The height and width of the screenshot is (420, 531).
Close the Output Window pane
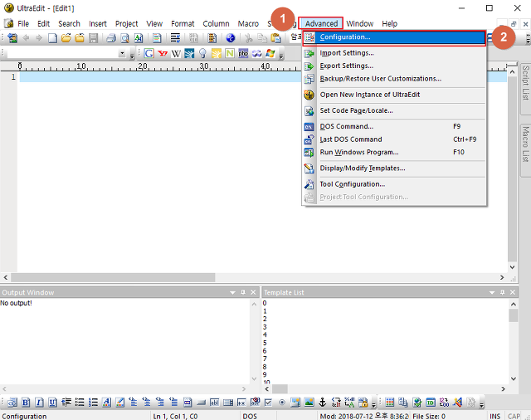click(253, 292)
